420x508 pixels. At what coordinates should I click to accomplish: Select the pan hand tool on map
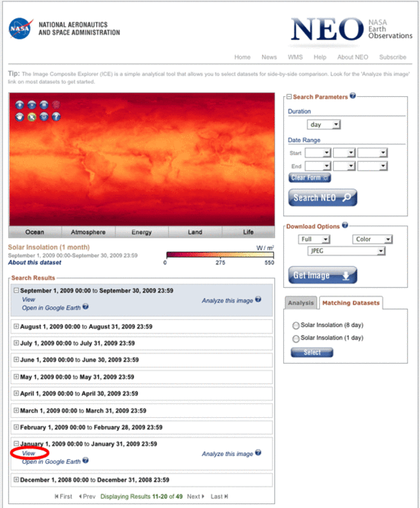20,117
